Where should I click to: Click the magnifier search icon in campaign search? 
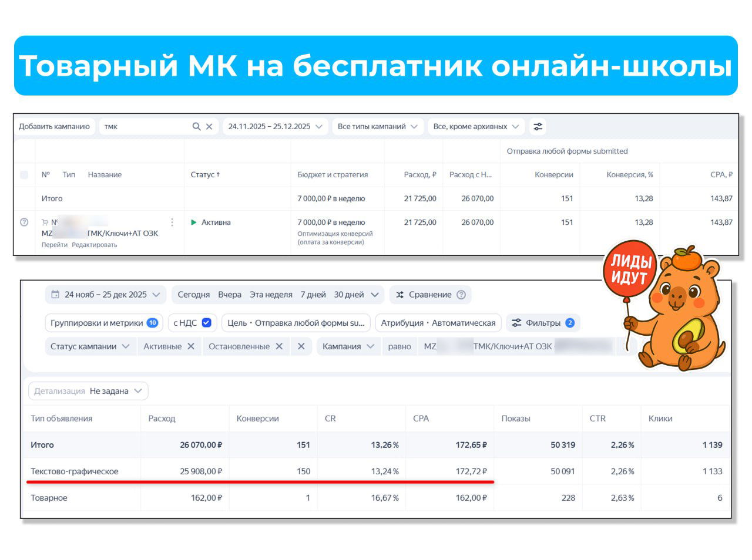click(x=196, y=127)
